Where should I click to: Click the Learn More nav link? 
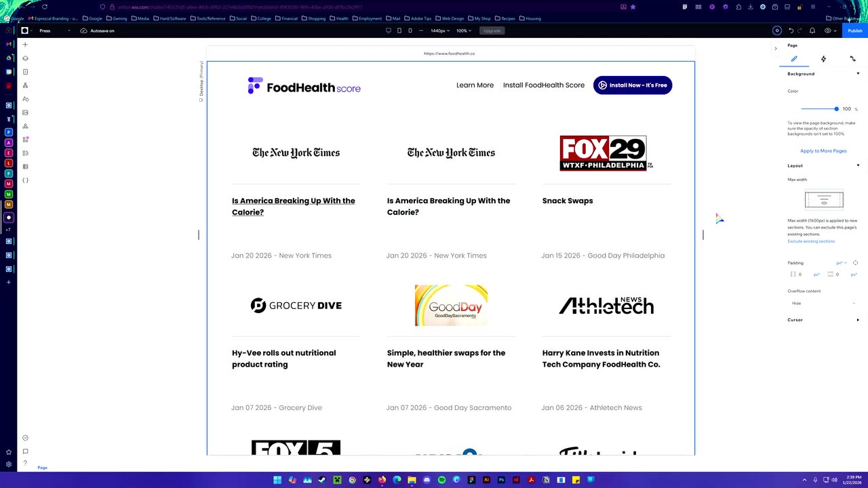[475, 85]
